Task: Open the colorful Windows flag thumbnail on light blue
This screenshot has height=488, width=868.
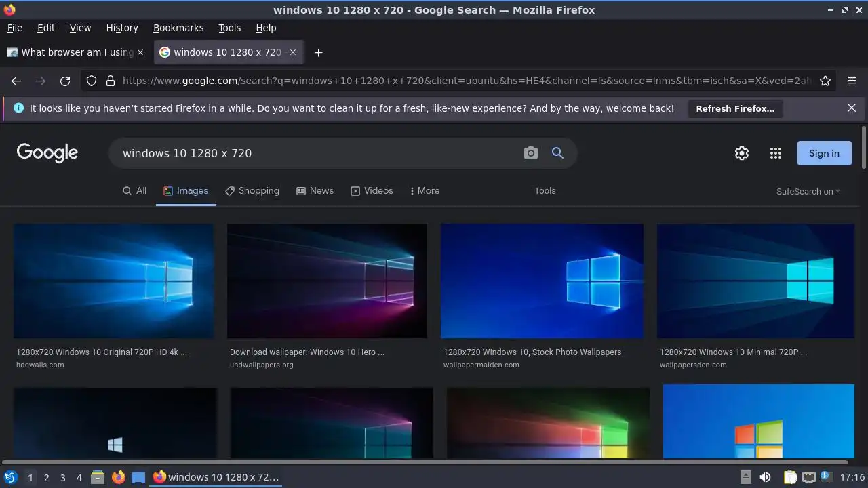Action: click(759, 422)
